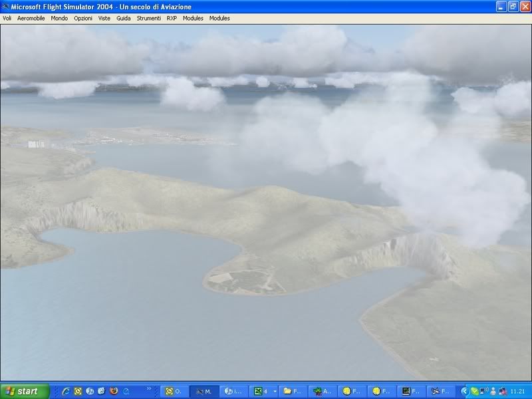Open the Opzioni menu
The width and height of the screenshot is (532, 399).
point(82,19)
